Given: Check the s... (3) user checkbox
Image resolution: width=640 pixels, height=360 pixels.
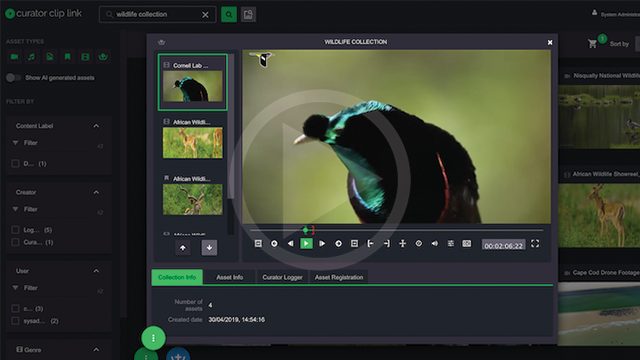Looking at the screenshot, I should 16,309.
